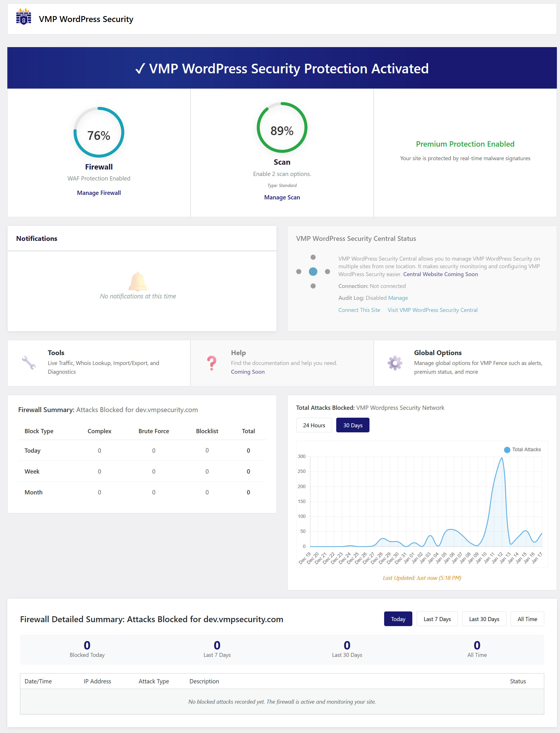Click the Help question mark icon
This screenshot has width=560, height=733.
(212, 363)
